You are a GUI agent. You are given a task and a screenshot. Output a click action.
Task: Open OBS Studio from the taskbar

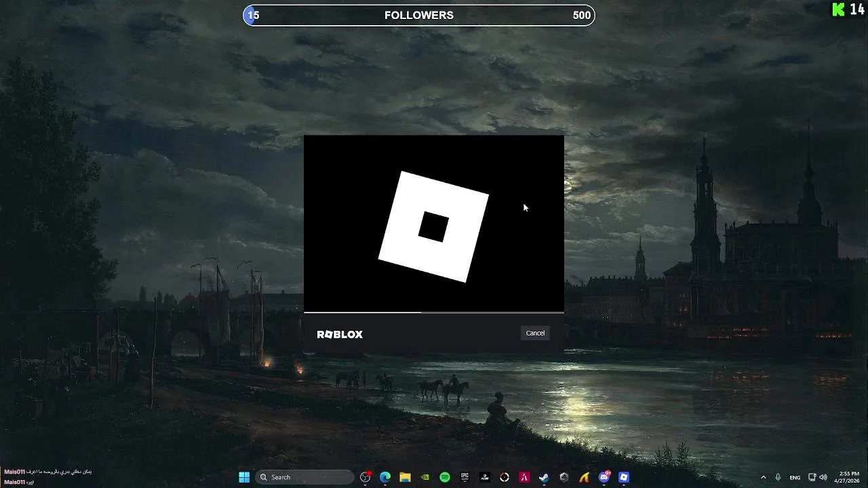366,477
